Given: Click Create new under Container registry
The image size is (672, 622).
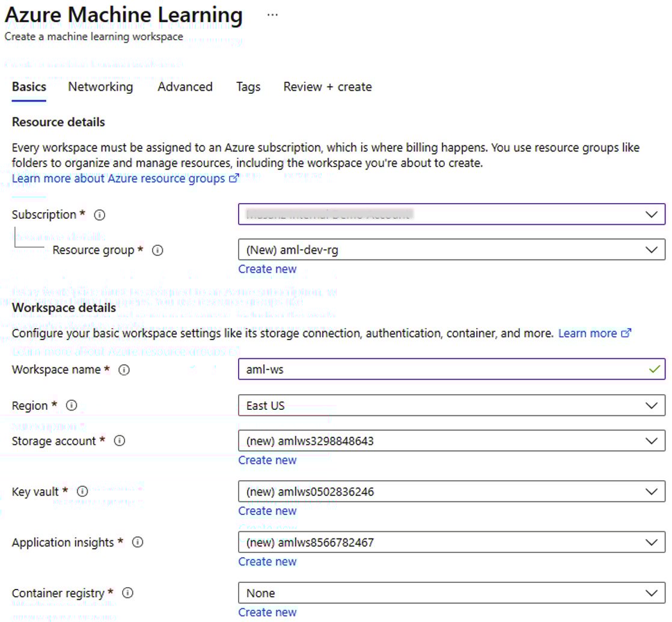Looking at the screenshot, I should (x=267, y=612).
